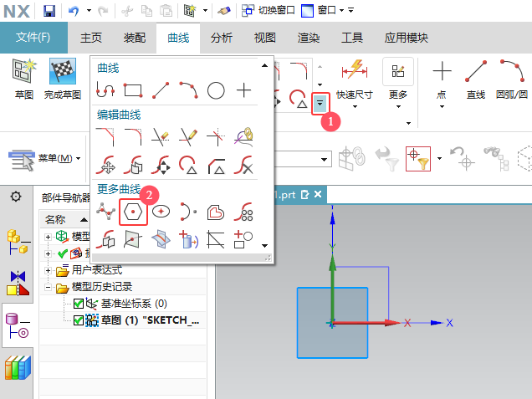Screen dimensions: 532x399
Task: Collapse the 模型历史记录 tree node
Action: coord(48,288)
